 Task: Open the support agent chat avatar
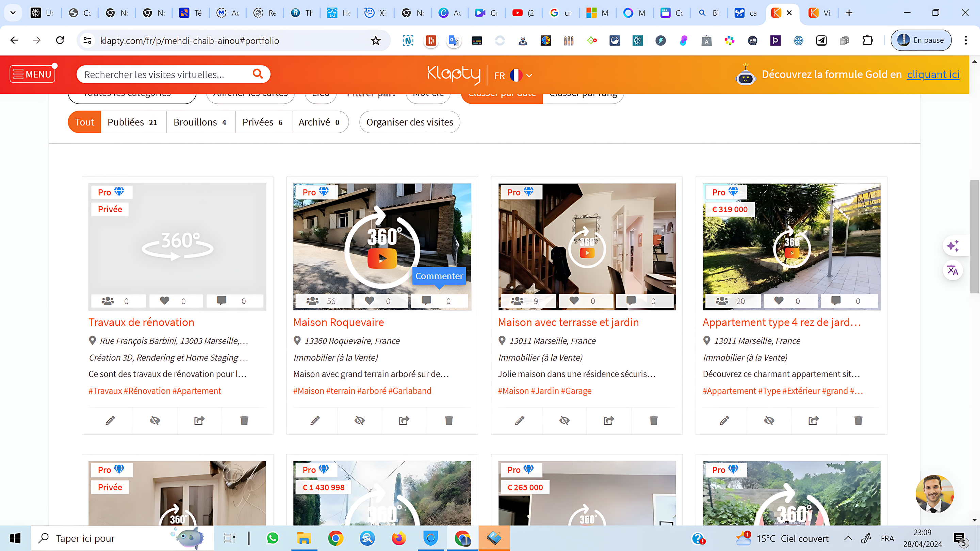click(934, 494)
